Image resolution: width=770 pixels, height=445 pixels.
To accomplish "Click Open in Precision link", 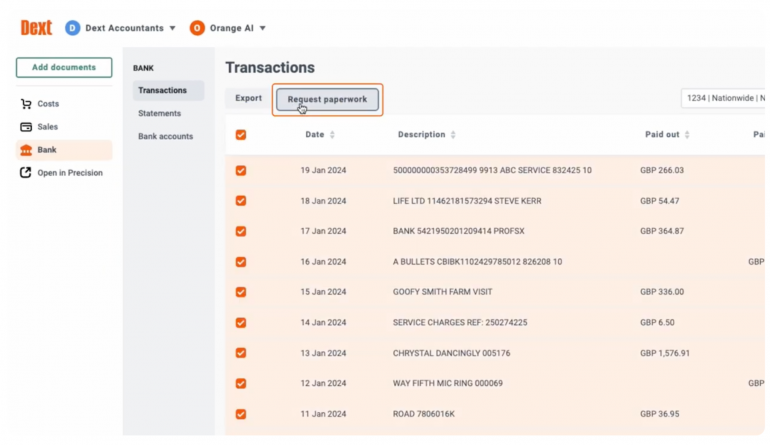I will point(70,173).
